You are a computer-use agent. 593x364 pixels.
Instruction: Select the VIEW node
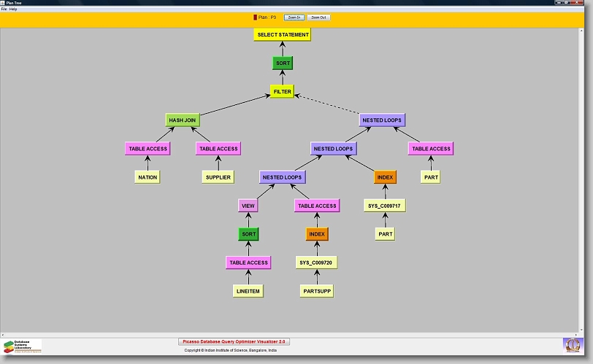point(248,206)
